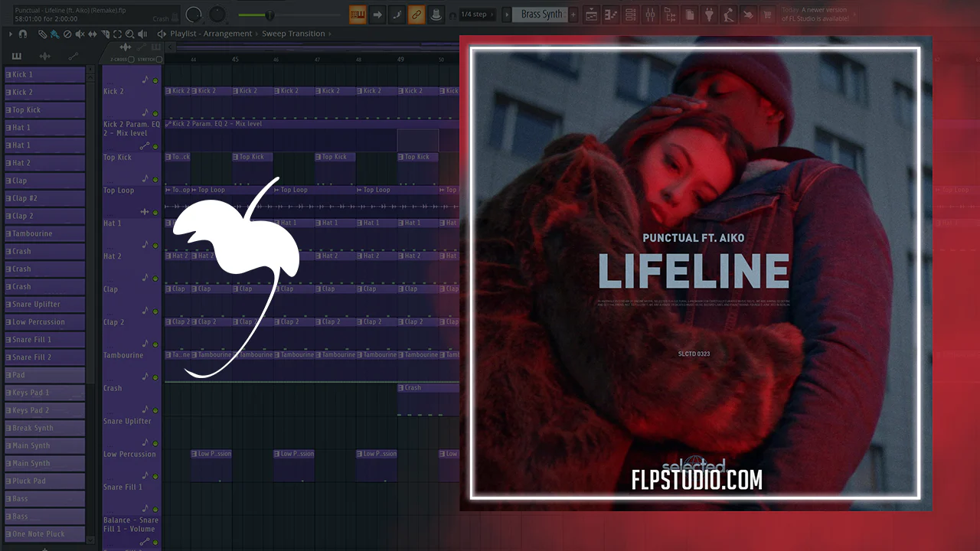This screenshot has height=551, width=980.
Task: Open the plugin picker plug icon
Action: (710, 14)
